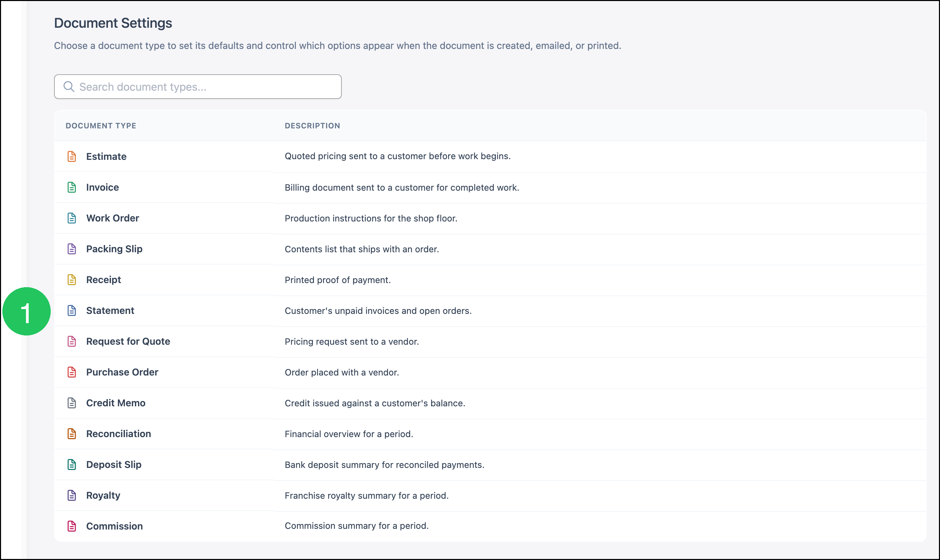This screenshot has height=560, width=940.
Task: Open Purchase Order settings
Action: click(122, 372)
